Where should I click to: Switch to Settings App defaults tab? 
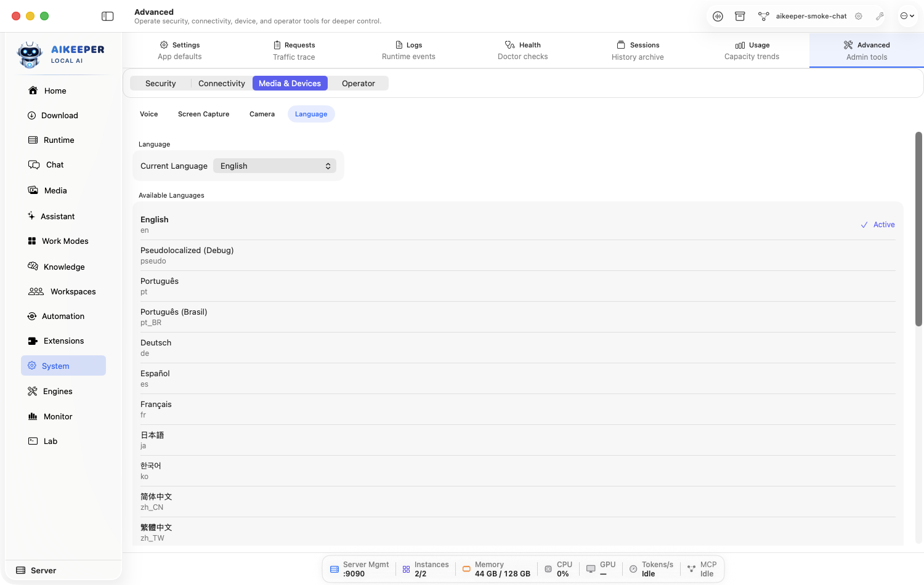click(180, 50)
